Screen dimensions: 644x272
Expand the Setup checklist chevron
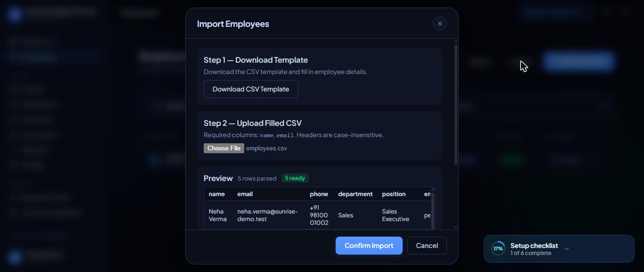tap(567, 249)
